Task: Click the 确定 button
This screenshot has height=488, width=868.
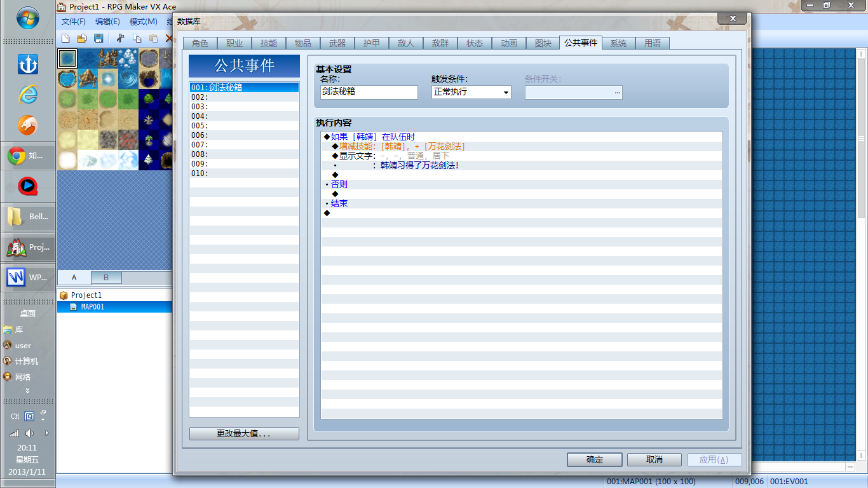Action: coord(595,459)
